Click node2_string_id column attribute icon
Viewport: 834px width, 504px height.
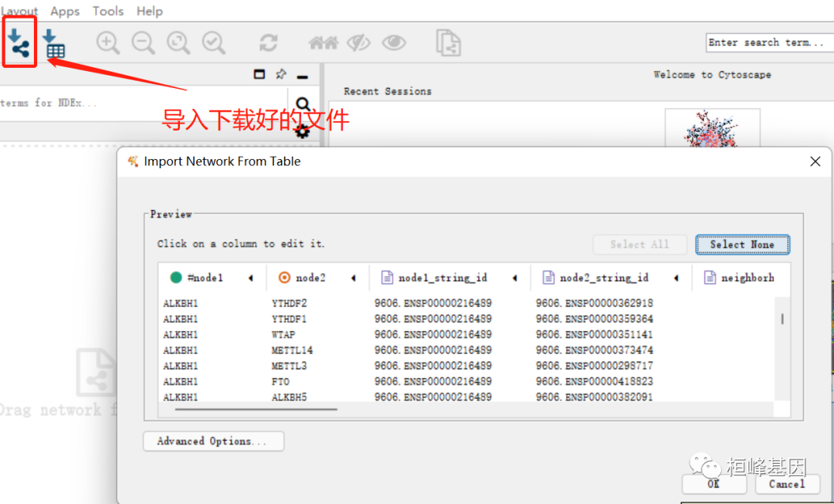pyautogui.click(x=548, y=278)
